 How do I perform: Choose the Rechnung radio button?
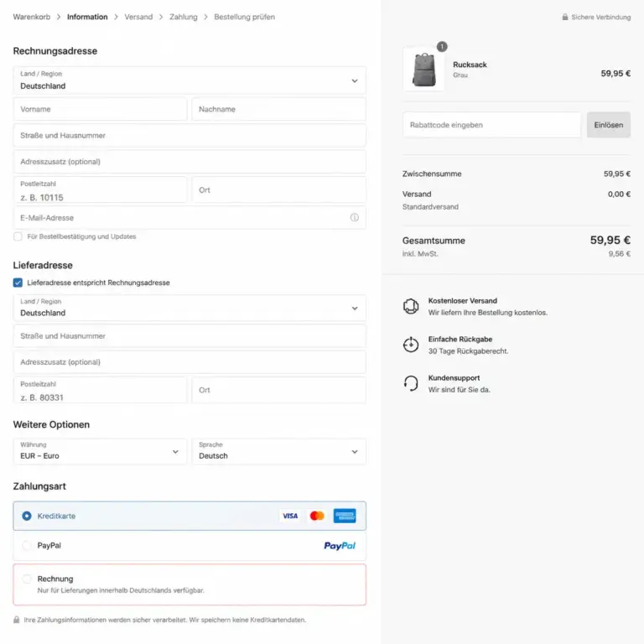pyautogui.click(x=27, y=579)
